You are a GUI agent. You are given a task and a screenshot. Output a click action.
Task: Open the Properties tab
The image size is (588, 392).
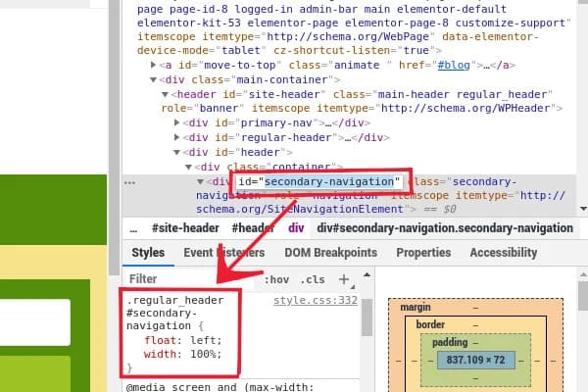pyautogui.click(x=423, y=253)
